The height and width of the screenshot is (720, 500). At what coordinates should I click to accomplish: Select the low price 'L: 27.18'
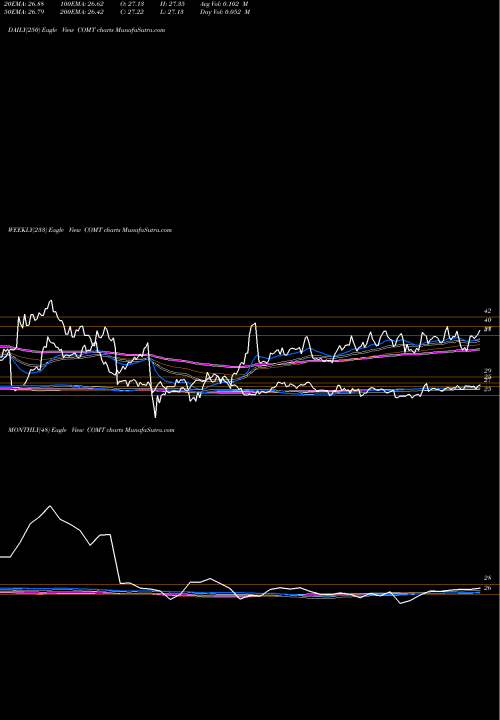point(172,12)
